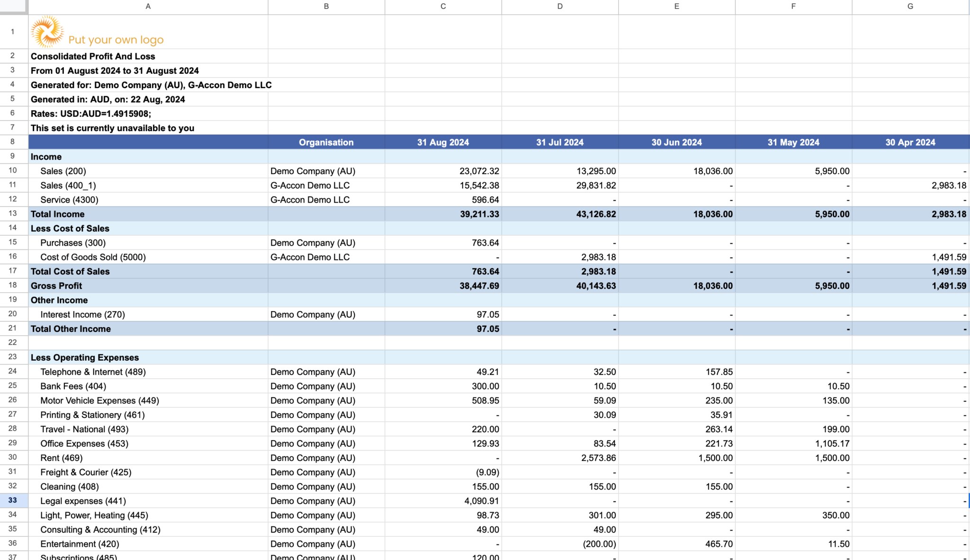
Task: Select row 33 header
Action: click(13, 500)
